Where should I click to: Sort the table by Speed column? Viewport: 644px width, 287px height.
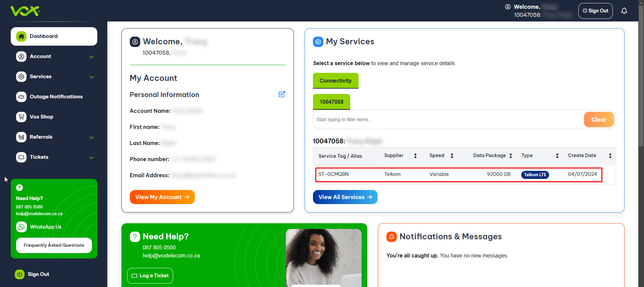click(x=452, y=156)
